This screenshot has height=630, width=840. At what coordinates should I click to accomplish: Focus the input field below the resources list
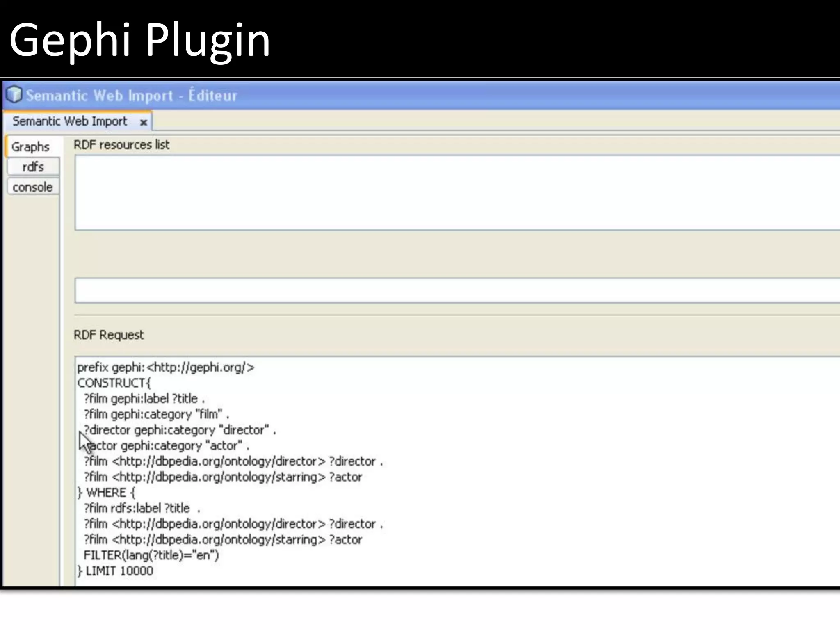(451, 290)
